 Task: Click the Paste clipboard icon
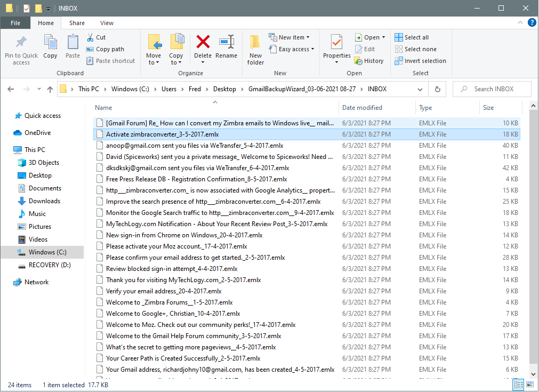point(73,46)
